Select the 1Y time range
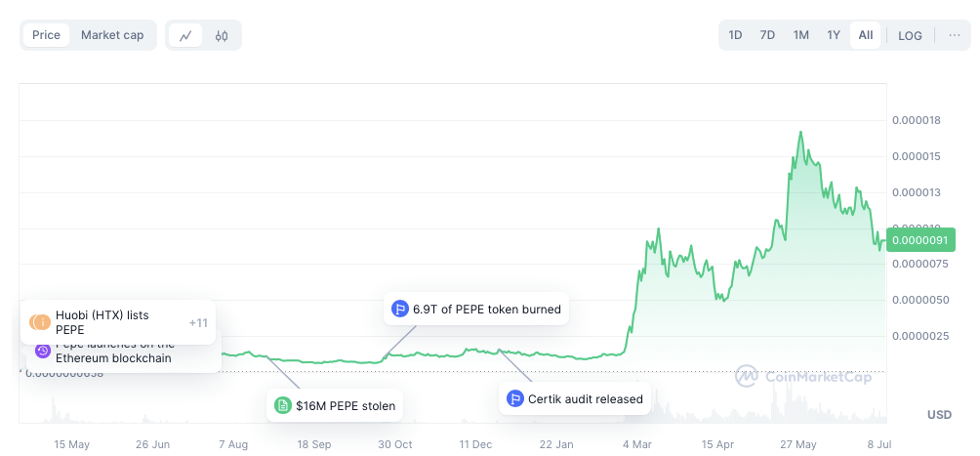 (x=834, y=35)
